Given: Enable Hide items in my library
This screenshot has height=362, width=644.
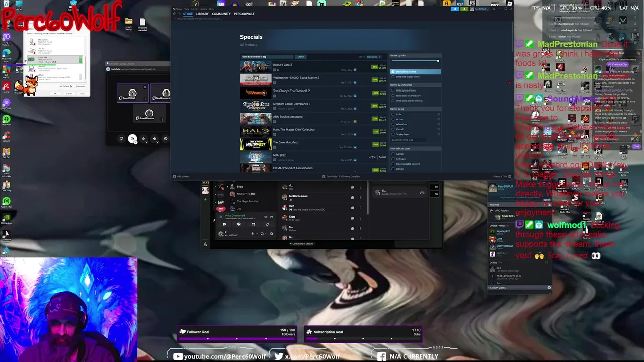Looking at the screenshot, I should pos(393,96).
